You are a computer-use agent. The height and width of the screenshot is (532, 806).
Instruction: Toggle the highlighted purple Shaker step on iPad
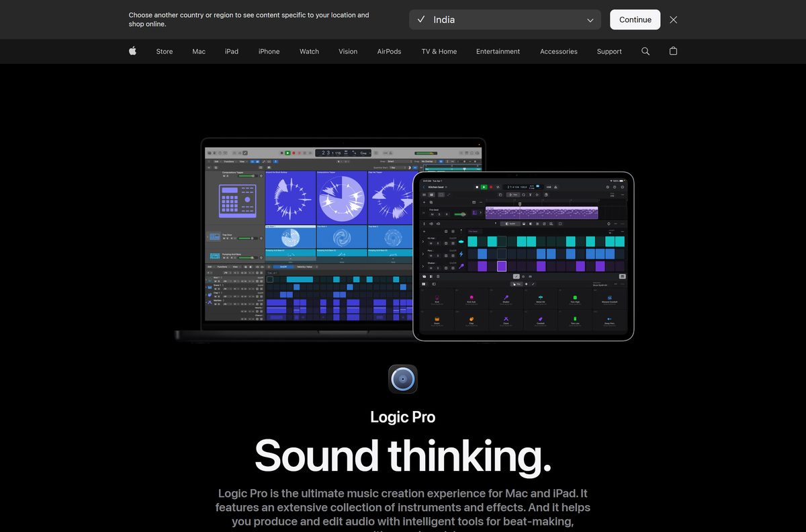point(502,266)
